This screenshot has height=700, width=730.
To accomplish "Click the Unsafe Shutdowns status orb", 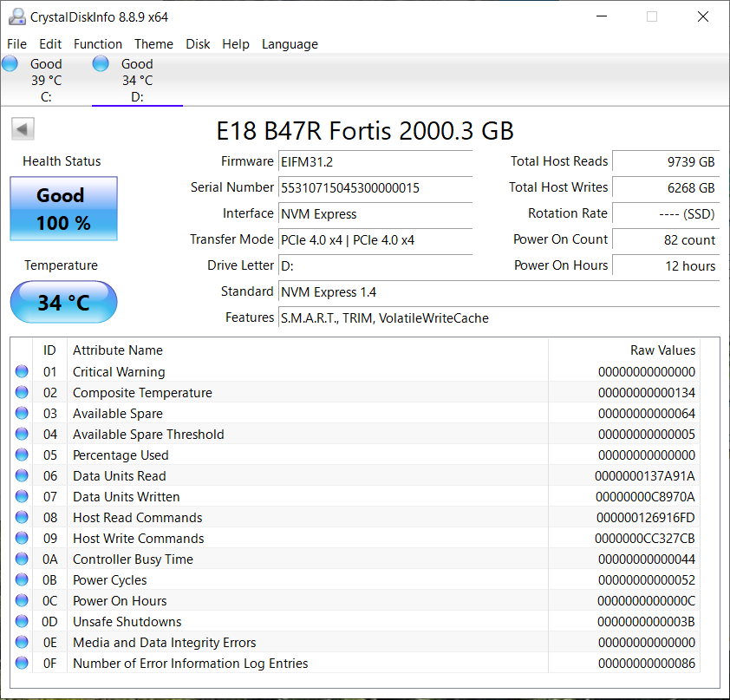I will point(22,622).
